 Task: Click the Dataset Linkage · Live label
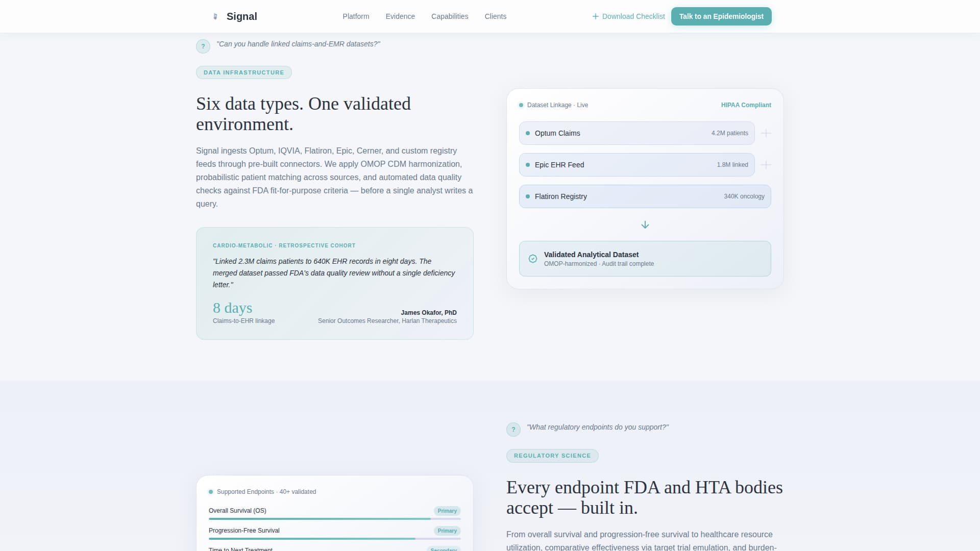(x=557, y=105)
